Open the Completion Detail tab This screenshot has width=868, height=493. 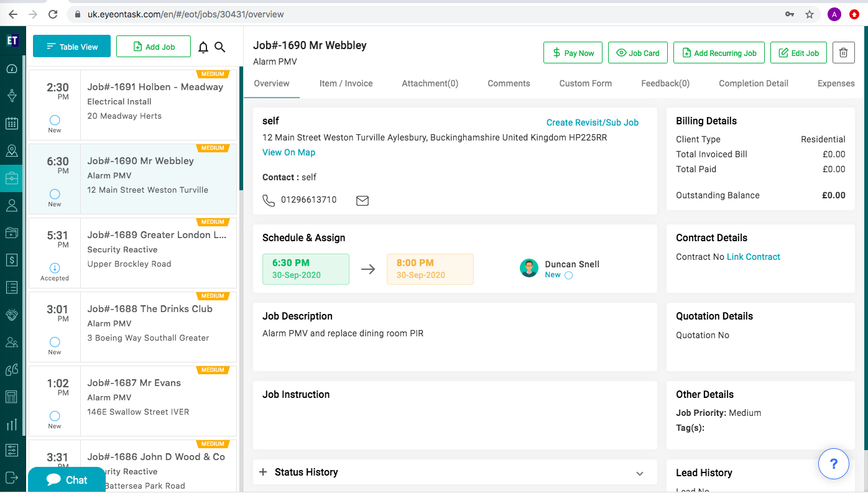coord(753,83)
